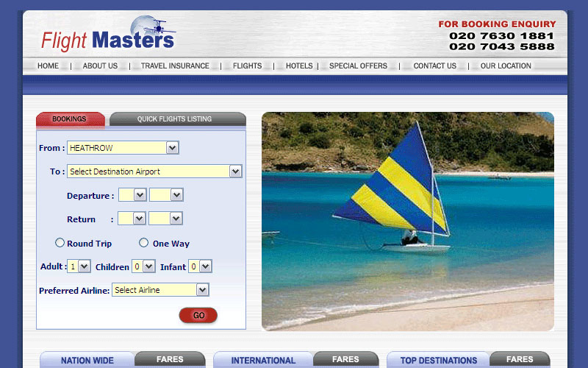Open Adult count dropdown

[x=79, y=266]
